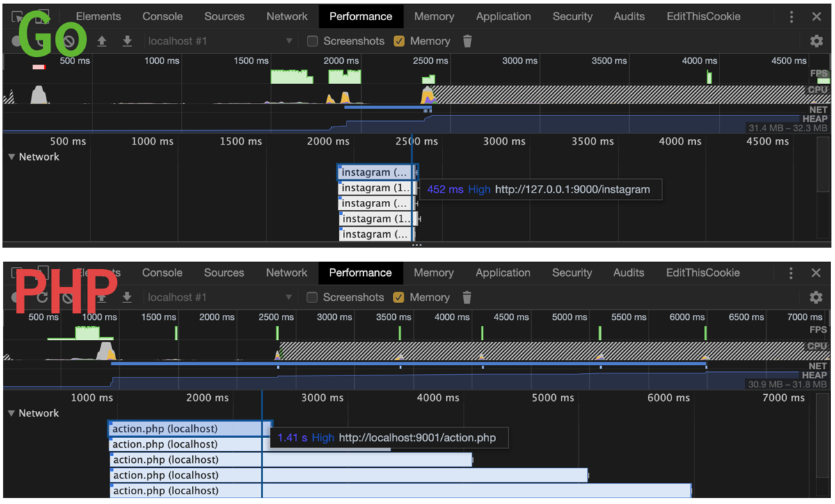Open localhost #1 dropdown in Go panel

220,41
